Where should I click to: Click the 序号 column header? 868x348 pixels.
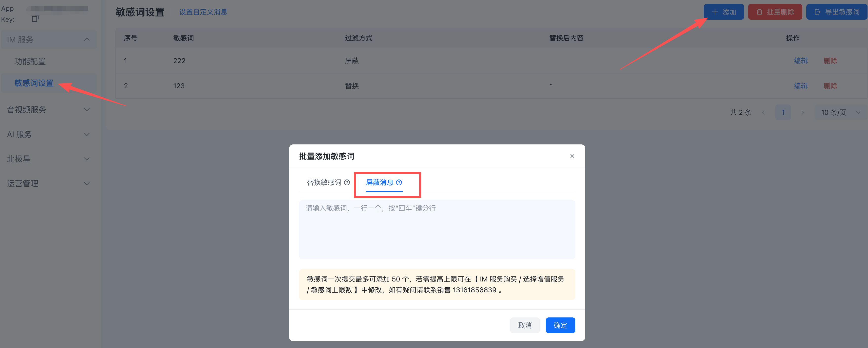coord(131,38)
